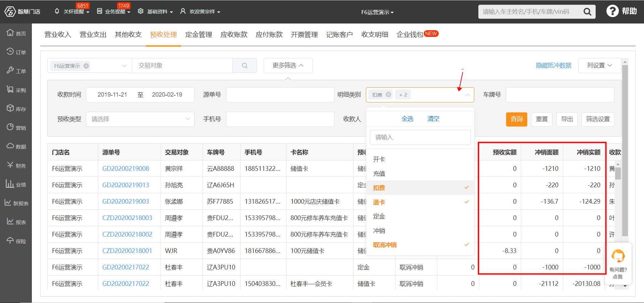Open the 帮助 question mark icon

(612, 11)
